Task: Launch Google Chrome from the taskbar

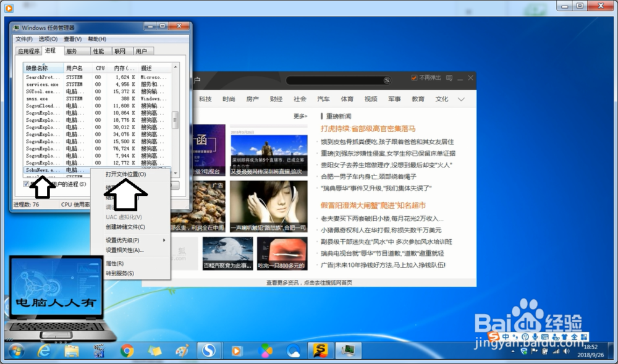Action: coord(127,350)
